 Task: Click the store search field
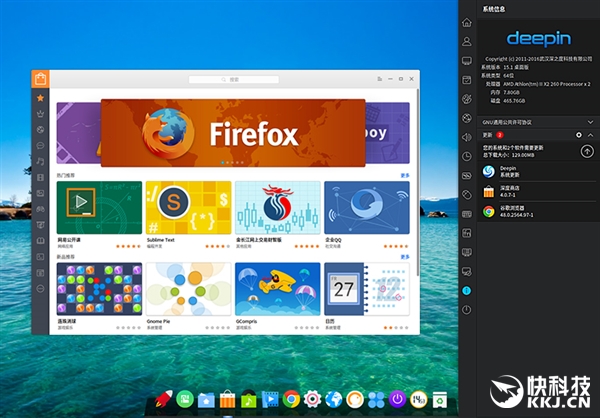tap(234, 79)
